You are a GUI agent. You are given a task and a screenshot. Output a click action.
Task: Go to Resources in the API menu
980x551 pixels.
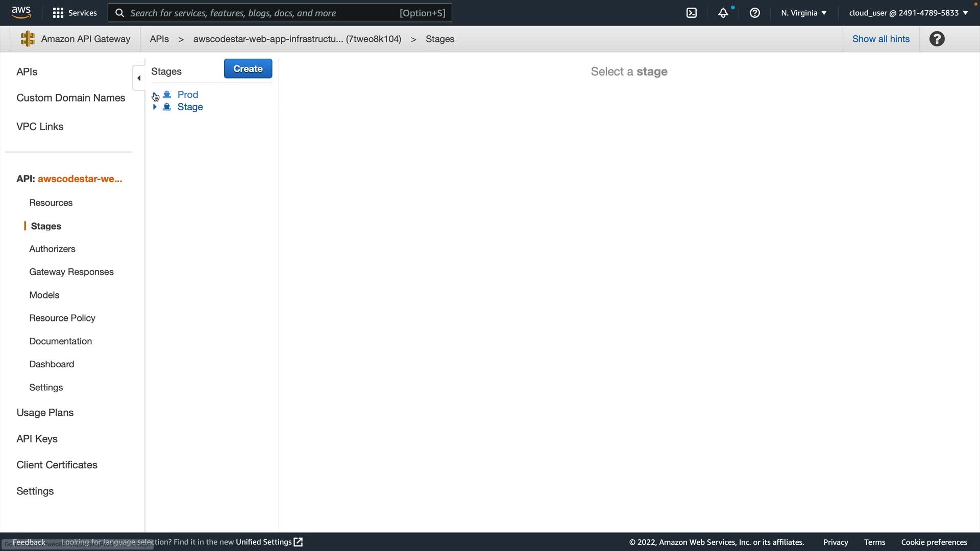[51, 203]
